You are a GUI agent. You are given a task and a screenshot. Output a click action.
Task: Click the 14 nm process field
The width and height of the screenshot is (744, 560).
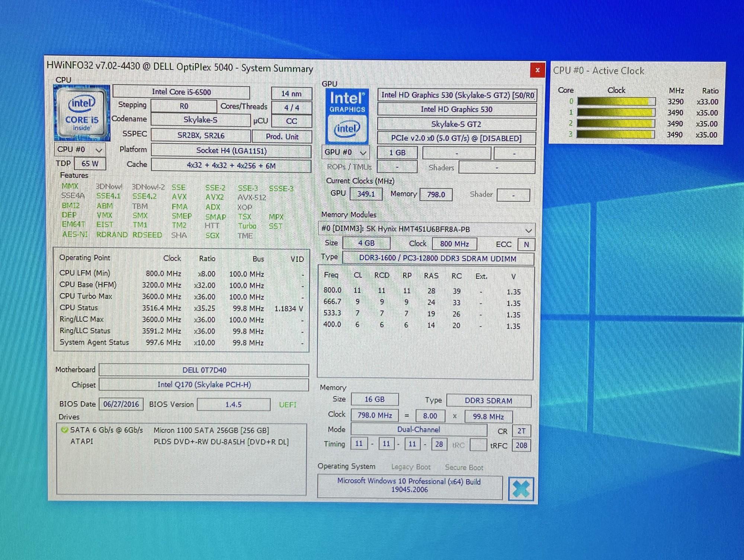point(291,94)
